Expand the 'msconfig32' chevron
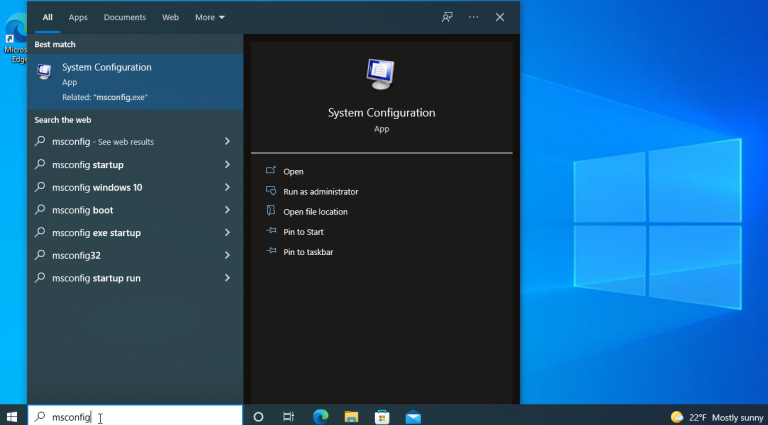This screenshot has height=425, width=768. coord(227,255)
